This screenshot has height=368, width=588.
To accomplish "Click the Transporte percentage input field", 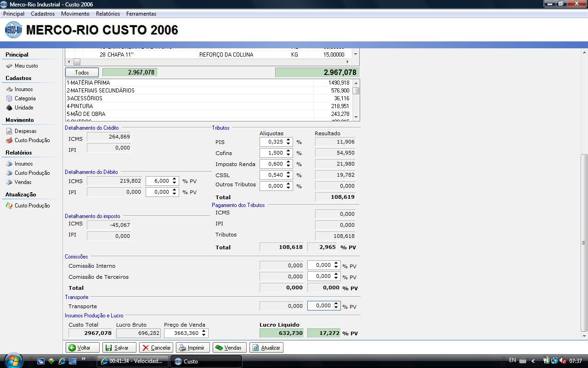I will pyautogui.click(x=320, y=305).
